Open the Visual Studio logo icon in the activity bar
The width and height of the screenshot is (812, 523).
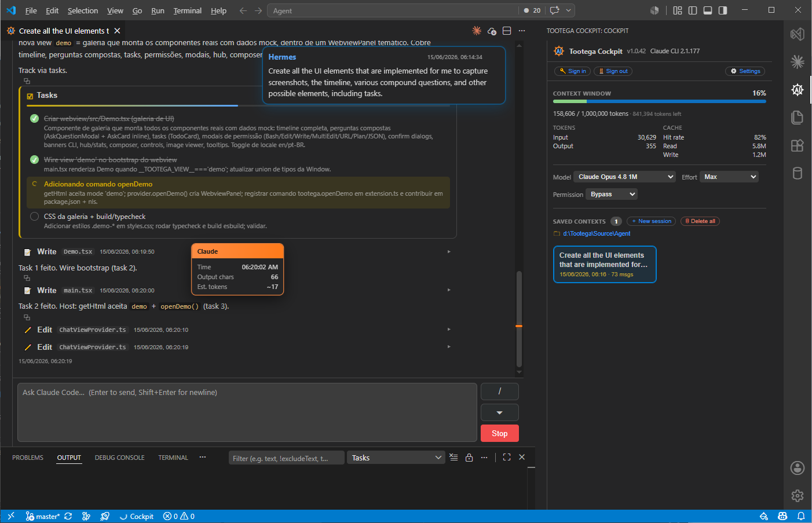coord(798,34)
